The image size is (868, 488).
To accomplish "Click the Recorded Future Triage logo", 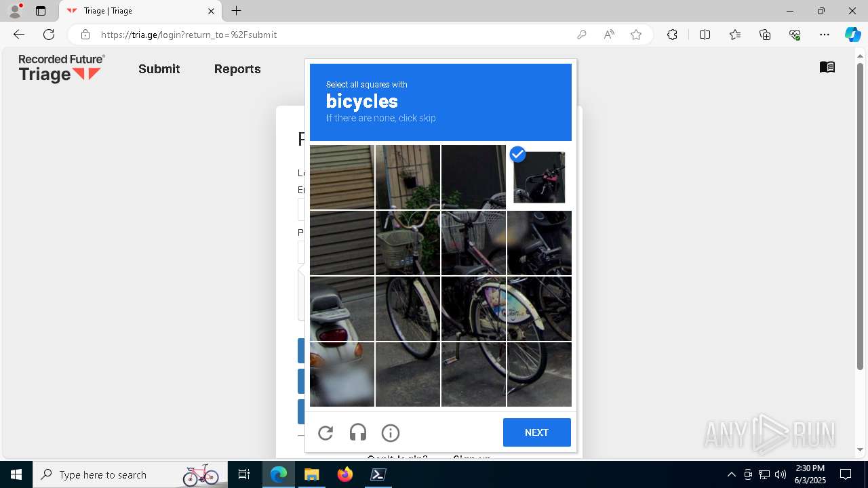I will [x=62, y=68].
